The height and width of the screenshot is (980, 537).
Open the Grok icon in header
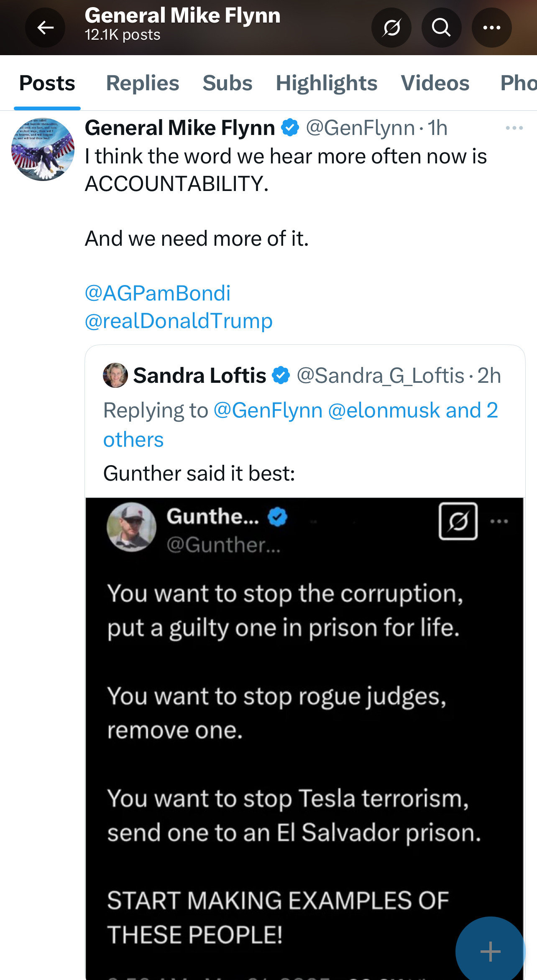click(391, 28)
